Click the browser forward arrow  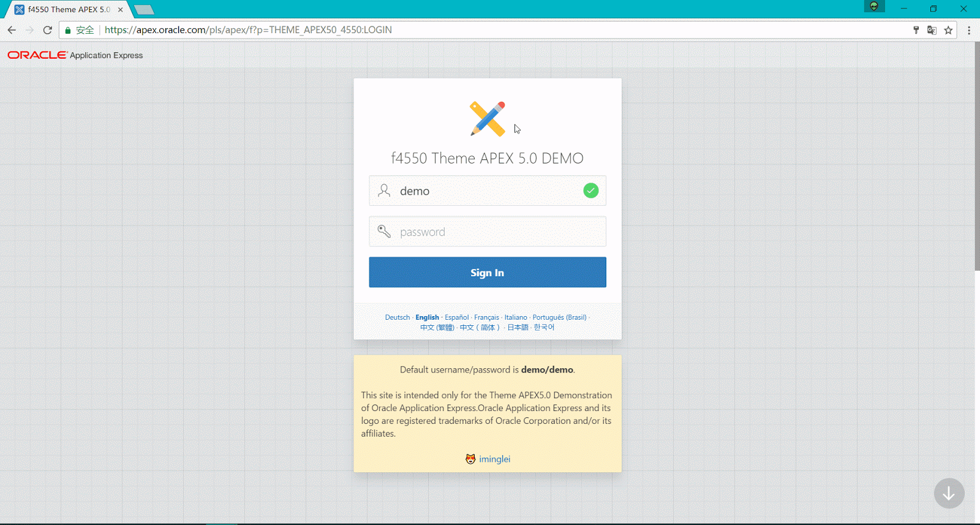tap(29, 29)
